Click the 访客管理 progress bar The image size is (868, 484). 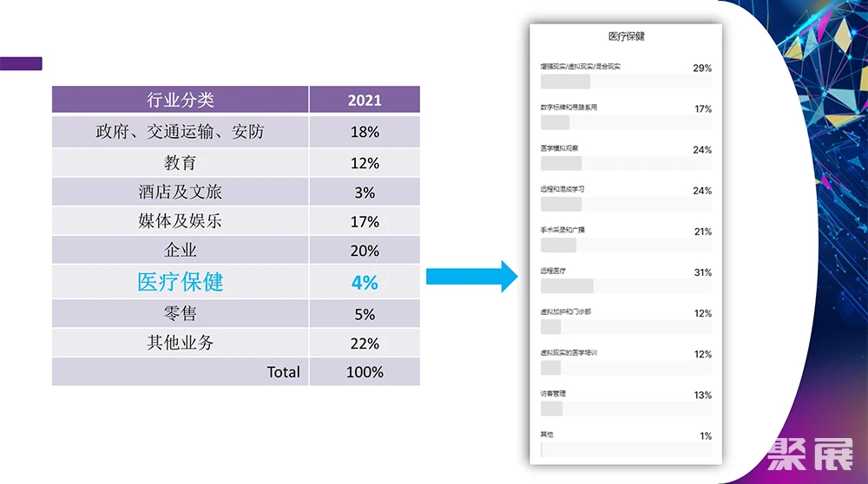626,409
